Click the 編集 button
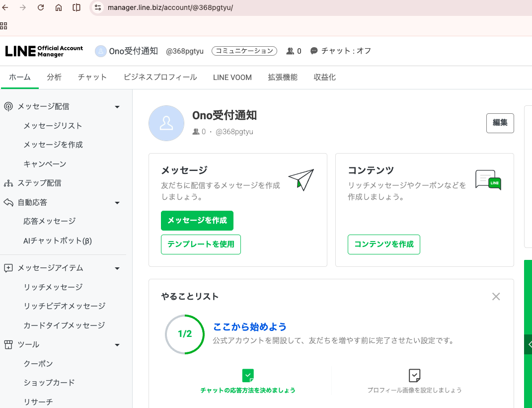The image size is (532, 408). click(500, 123)
